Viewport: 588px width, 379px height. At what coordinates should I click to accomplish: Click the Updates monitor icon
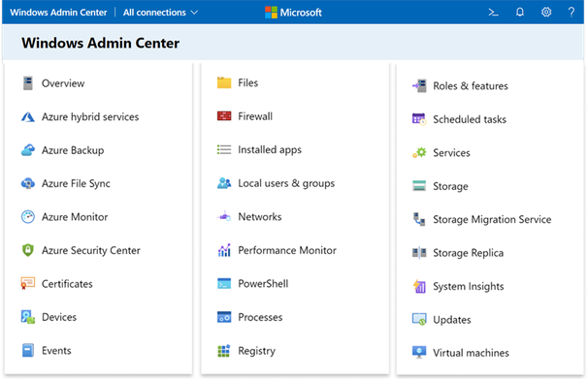(419, 320)
